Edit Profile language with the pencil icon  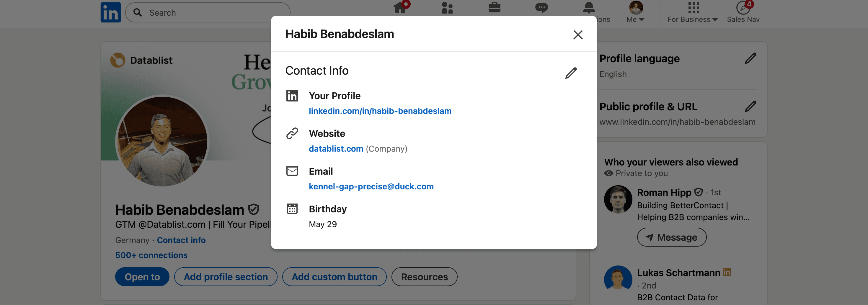pos(750,59)
